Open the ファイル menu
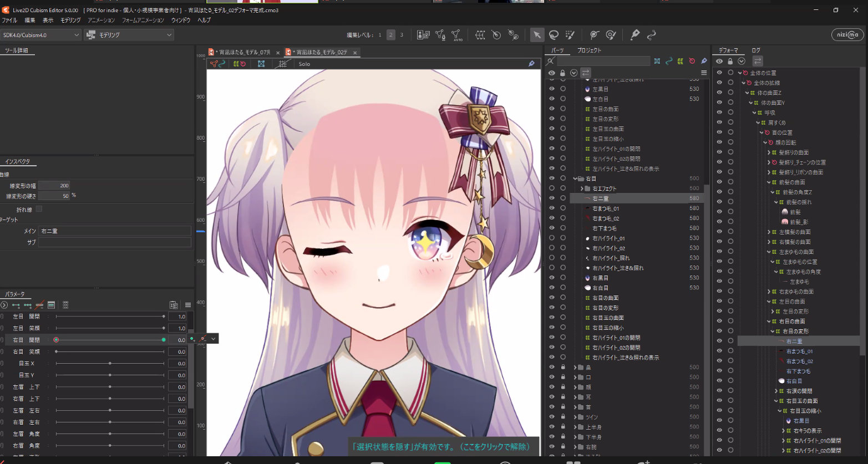The height and width of the screenshot is (464, 868). pos(9,20)
